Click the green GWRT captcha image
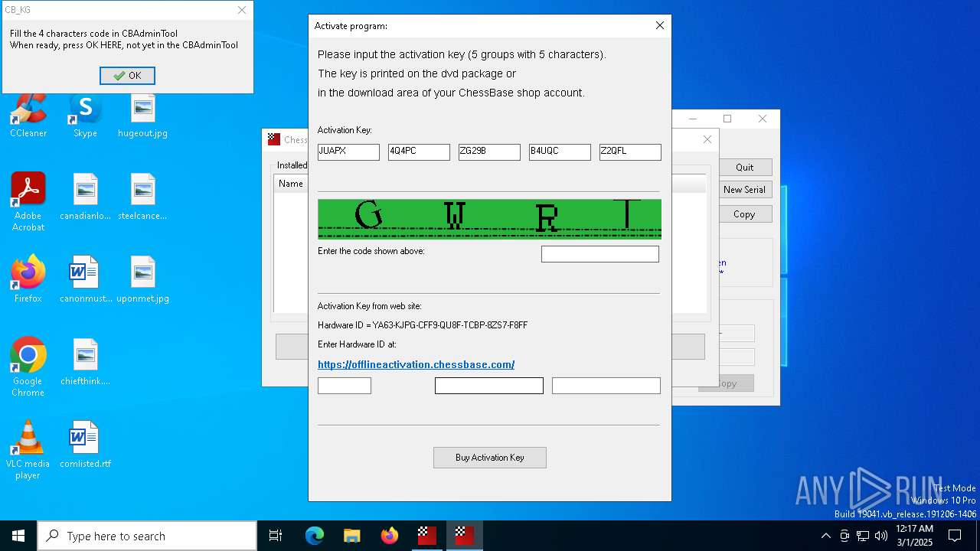 [489, 219]
